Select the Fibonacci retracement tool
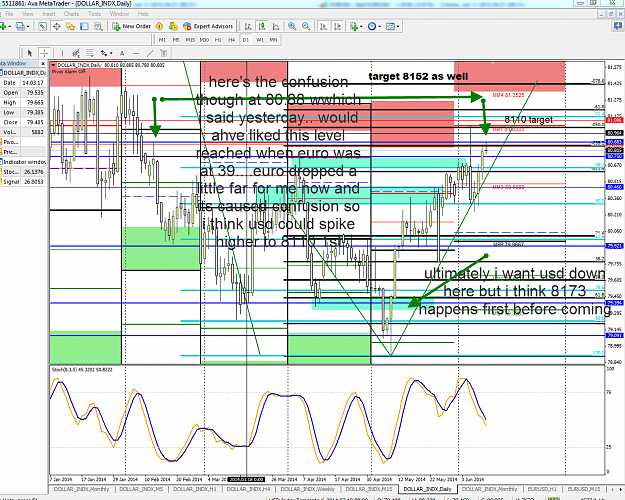 [90, 53]
